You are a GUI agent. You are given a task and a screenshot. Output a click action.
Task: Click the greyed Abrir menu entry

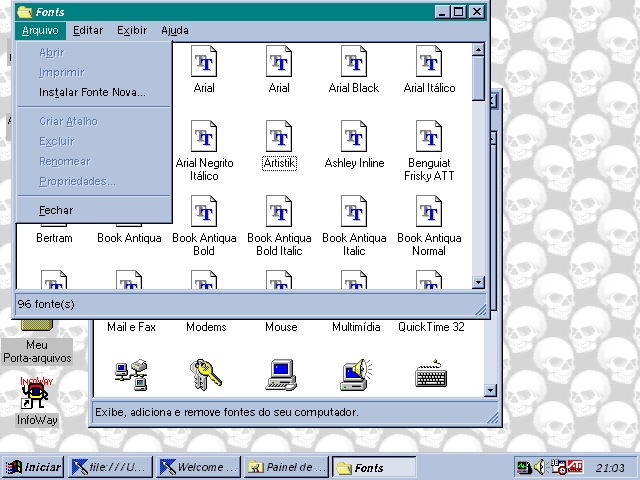coord(94,52)
